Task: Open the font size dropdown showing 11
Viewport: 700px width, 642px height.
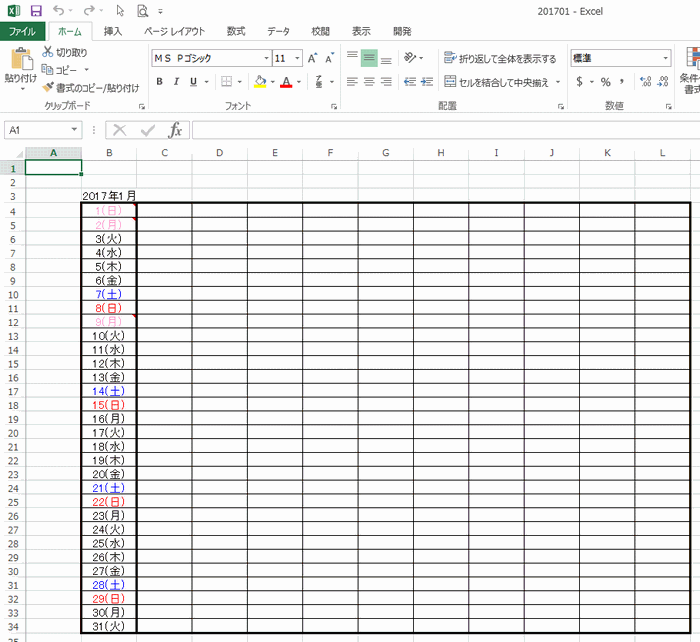Action: 297,58
